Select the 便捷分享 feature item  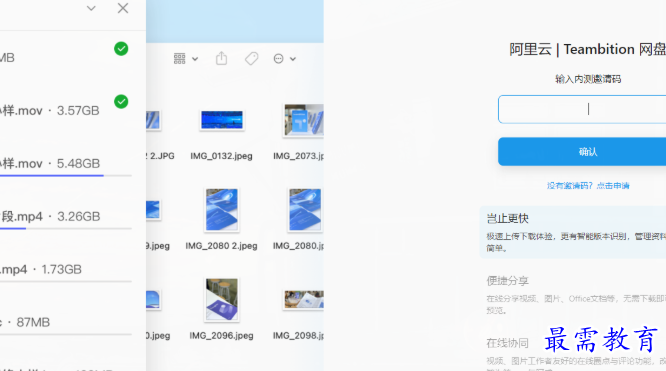coord(576,295)
